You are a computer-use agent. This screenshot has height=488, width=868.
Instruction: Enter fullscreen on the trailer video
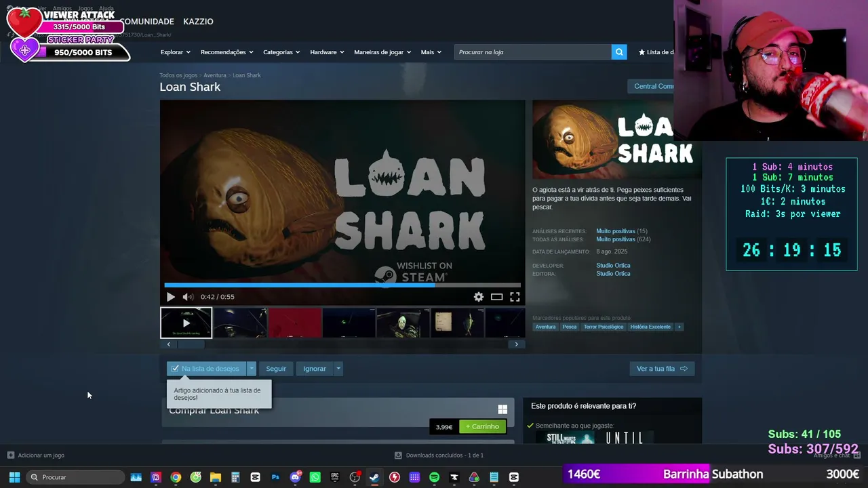pos(515,297)
